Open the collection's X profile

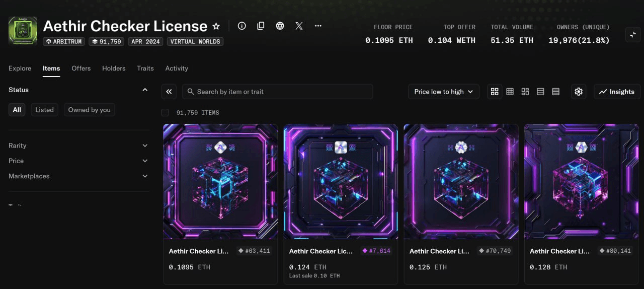299,26
